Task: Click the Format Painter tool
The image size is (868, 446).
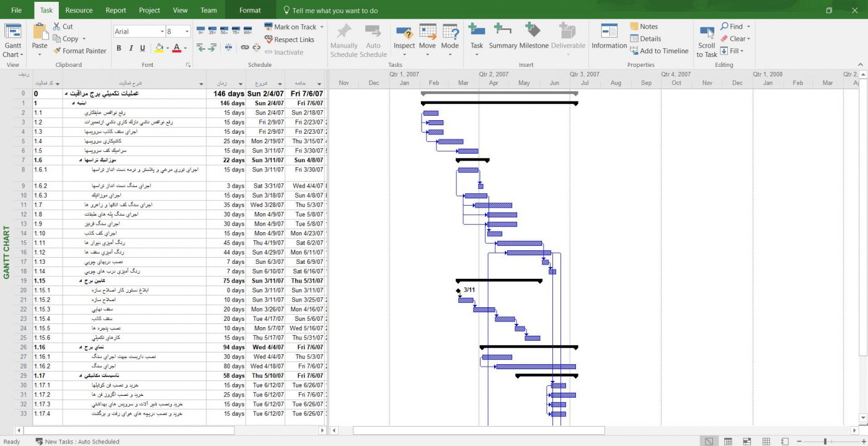Action: [x=80, y=51]
